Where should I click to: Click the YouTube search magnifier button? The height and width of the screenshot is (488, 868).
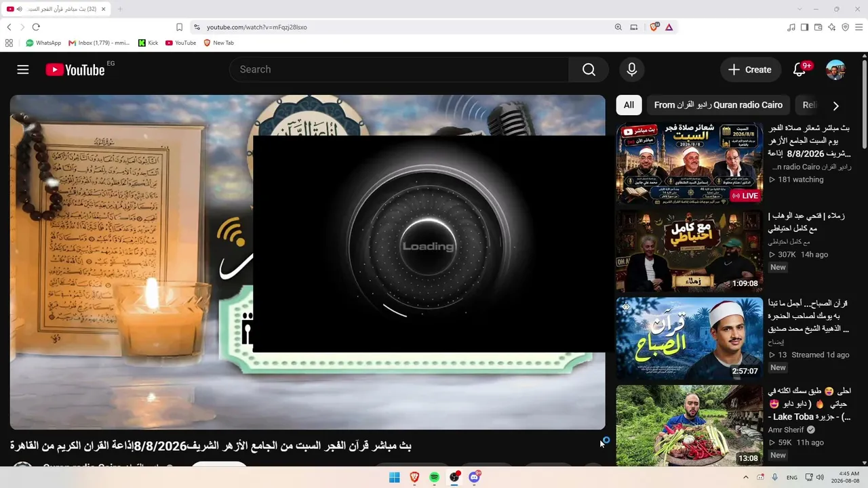[589, 70]
